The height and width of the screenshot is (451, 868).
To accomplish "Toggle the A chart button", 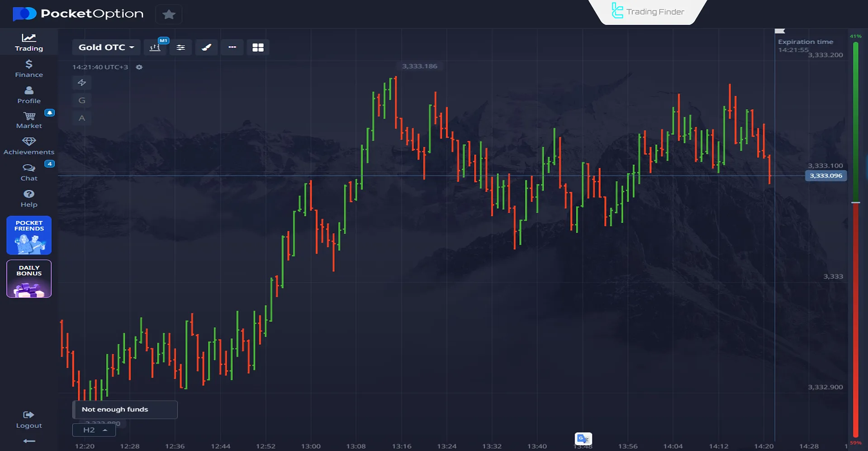I will point(82,118).
